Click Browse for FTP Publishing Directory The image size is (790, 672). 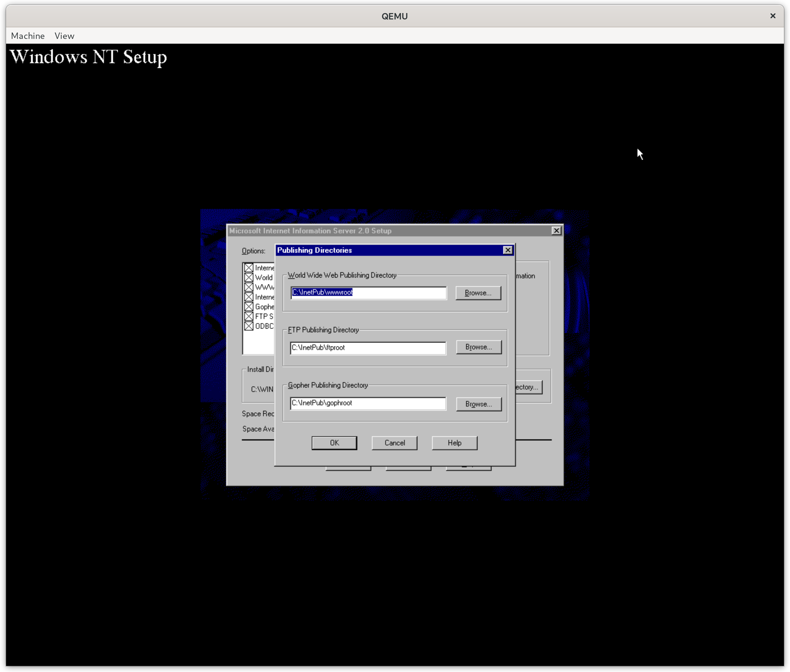[479, 347]
